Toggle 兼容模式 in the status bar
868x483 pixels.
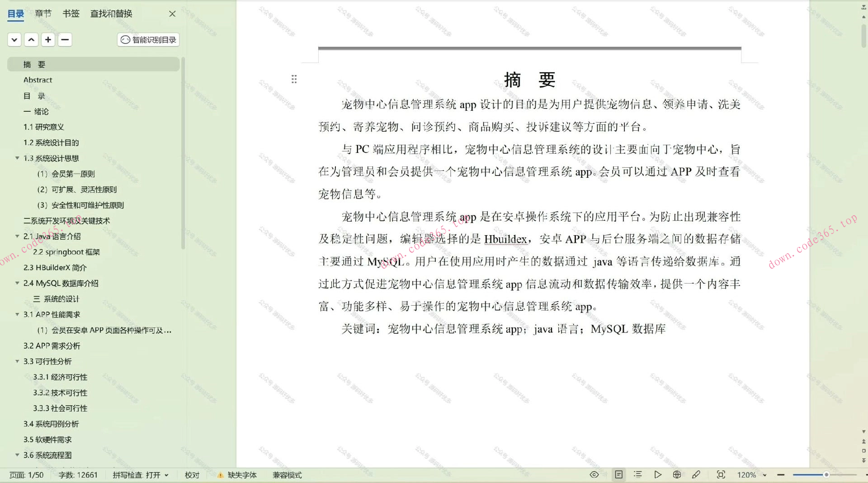(287, 475)
